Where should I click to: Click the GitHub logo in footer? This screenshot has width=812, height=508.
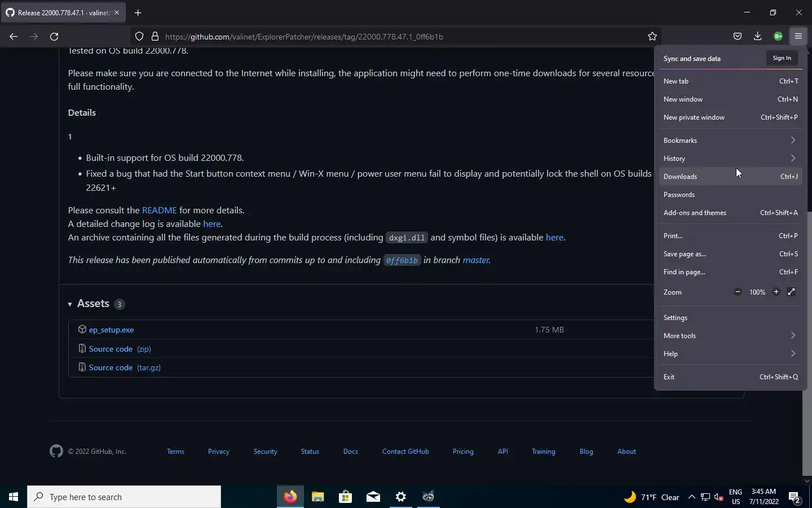click(x=56, y=452)
